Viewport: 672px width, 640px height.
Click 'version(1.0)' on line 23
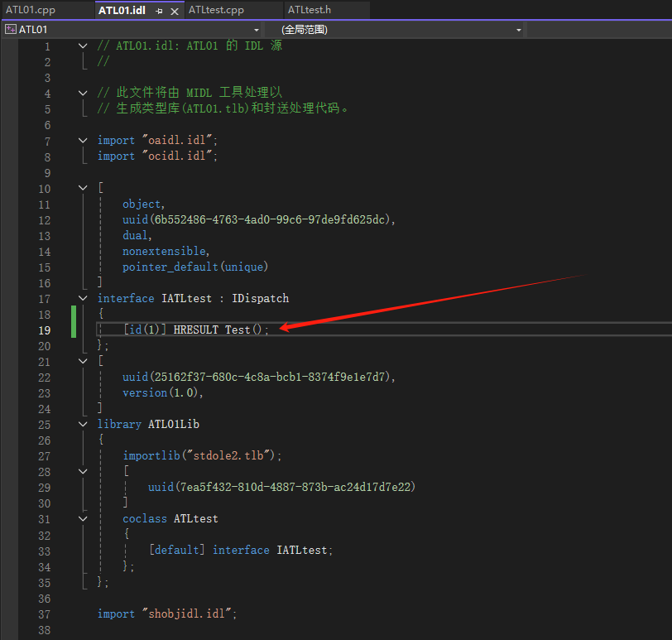coord(161,392)
